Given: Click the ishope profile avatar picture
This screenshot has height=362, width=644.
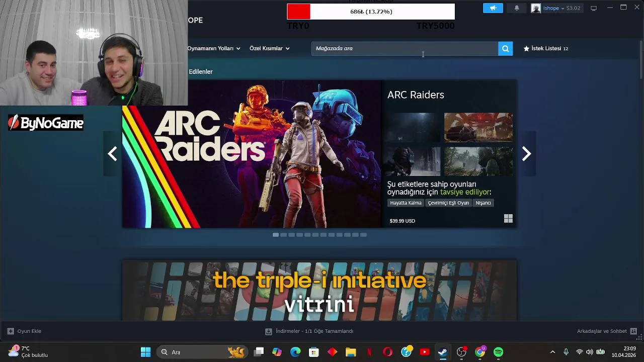Looking at the screenshot, I should 536,8.
